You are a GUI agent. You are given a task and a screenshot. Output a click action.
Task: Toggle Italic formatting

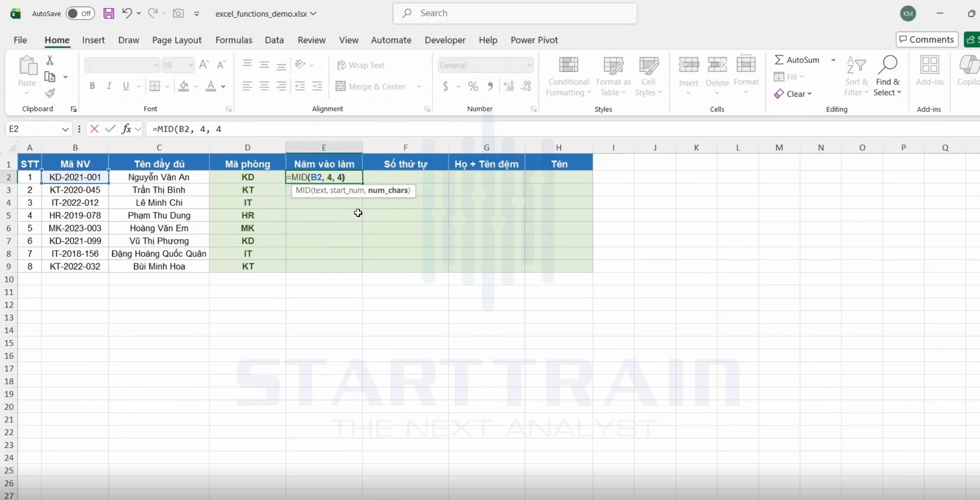pyautogui.click(x=109, y=86)
